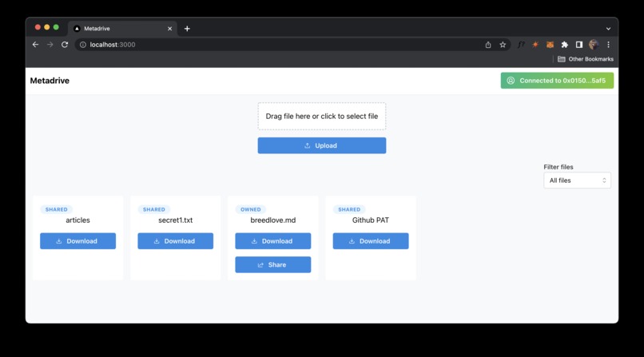Screen dimensions: 644x357
Task: Download the Github PAT file
Action: click(371, 241)
